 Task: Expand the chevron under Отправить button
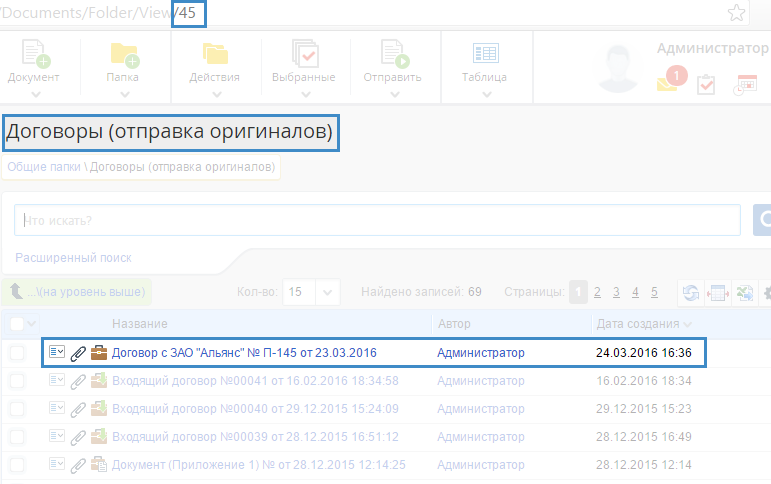[395, 94]
